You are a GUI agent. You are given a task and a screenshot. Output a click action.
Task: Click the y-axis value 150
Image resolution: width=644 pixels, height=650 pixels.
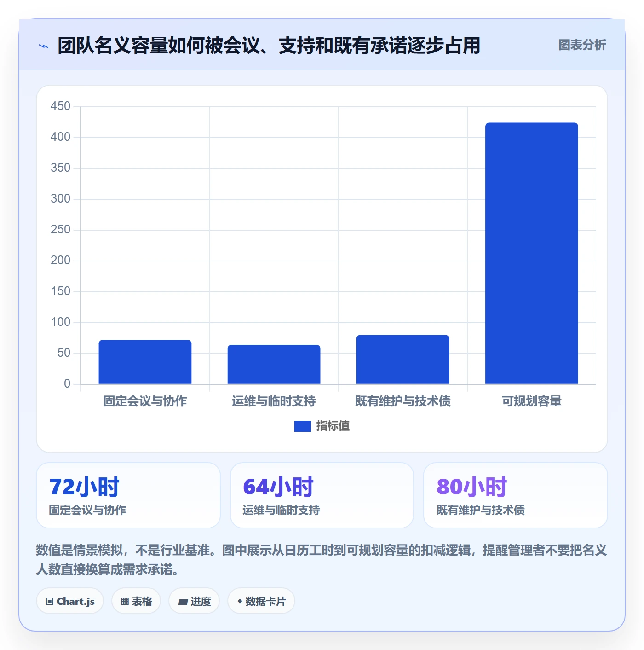[x=60, y=291]
